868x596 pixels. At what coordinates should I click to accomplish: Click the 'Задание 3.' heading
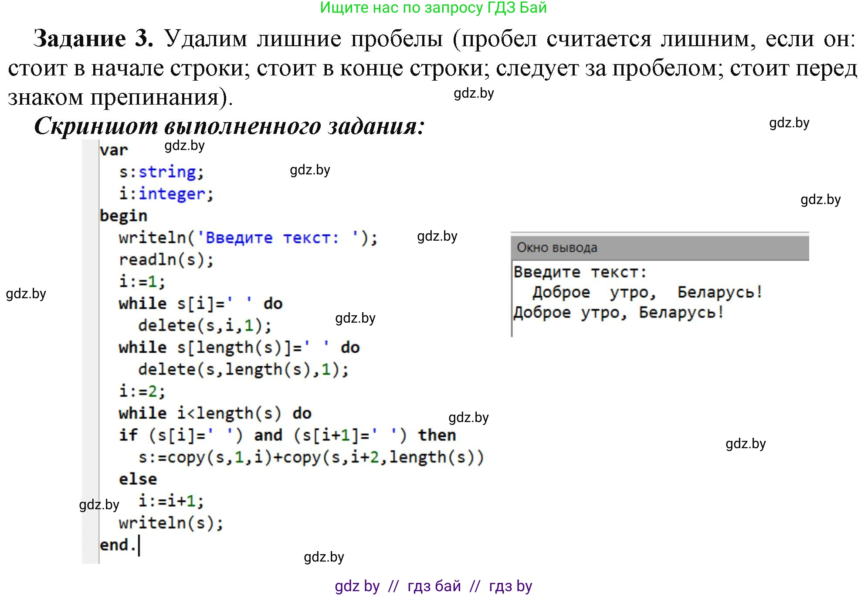pyautogui.click(x=93, y=38)
